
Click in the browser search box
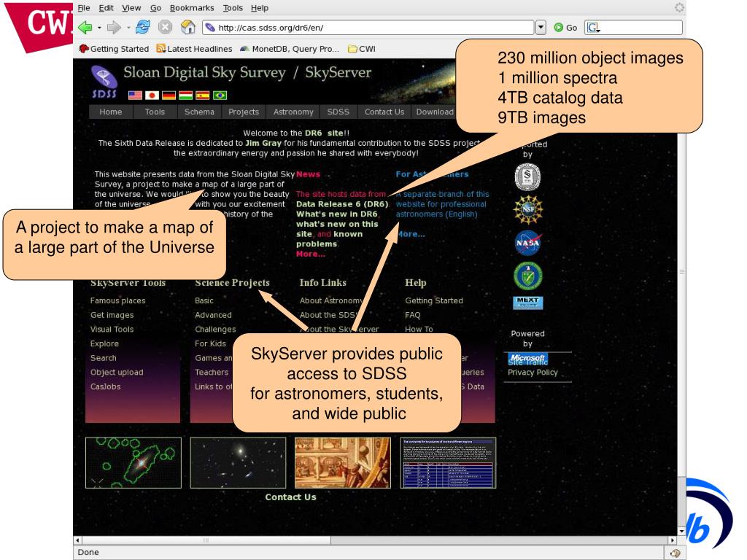[x=634, y=28]
